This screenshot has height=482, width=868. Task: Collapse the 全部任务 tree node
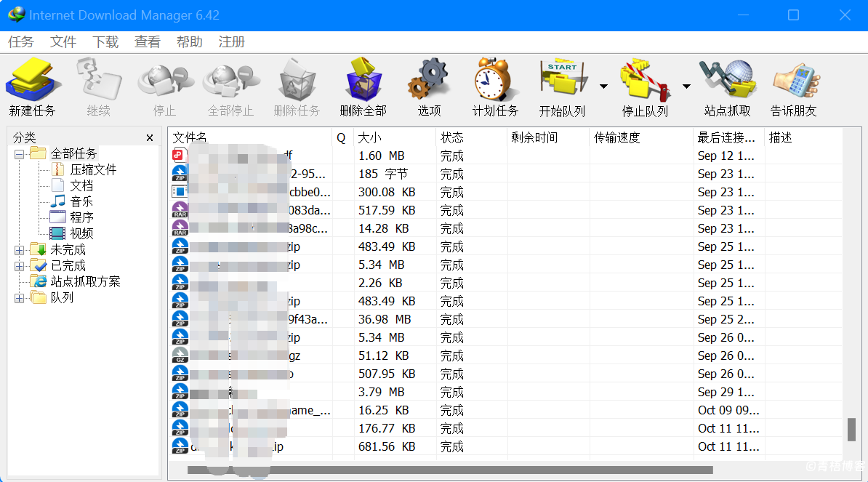coord(19,154)
